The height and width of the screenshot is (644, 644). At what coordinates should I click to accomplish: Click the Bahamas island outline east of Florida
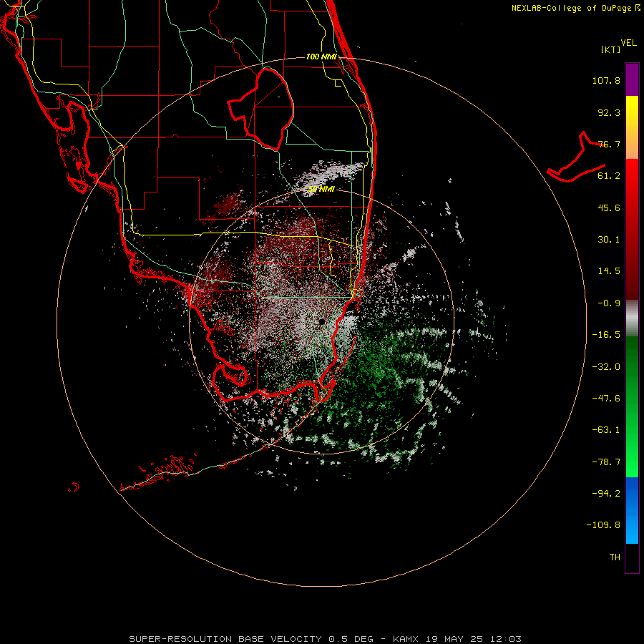(x=576, y=157)
